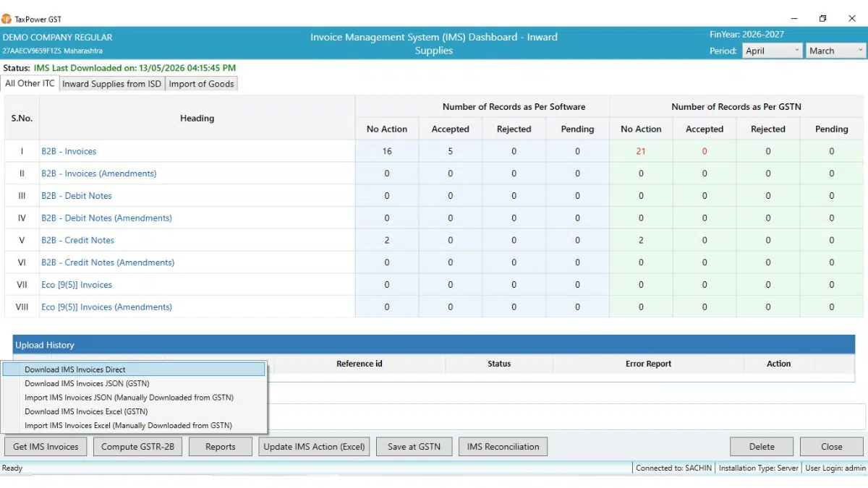Choose Download IMS Invoices JSON (GSTN)
This screenshot has height=488, width=868.
(x=134, y=384)
